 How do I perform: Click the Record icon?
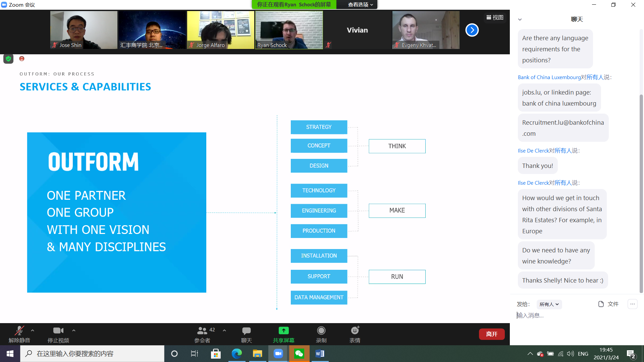pyautogui.click(x=321, y=331)
